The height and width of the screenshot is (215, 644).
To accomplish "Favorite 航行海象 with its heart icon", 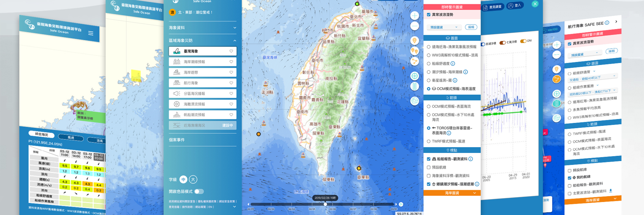I will tap(231, 83).
